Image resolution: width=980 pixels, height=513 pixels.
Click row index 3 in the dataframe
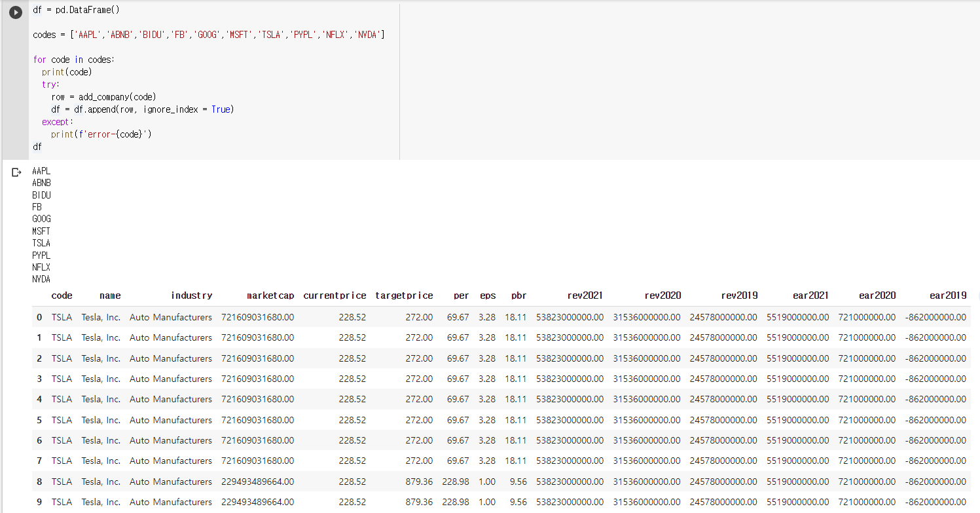pos(39,379)
